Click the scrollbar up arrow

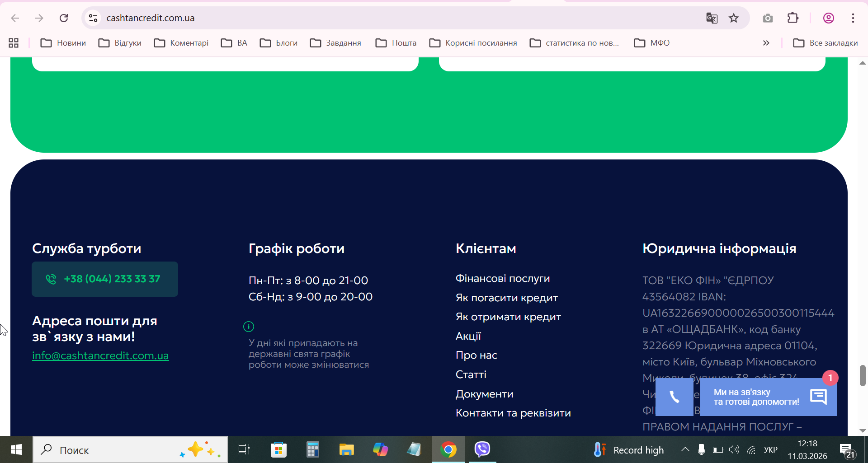pos(863,63)
